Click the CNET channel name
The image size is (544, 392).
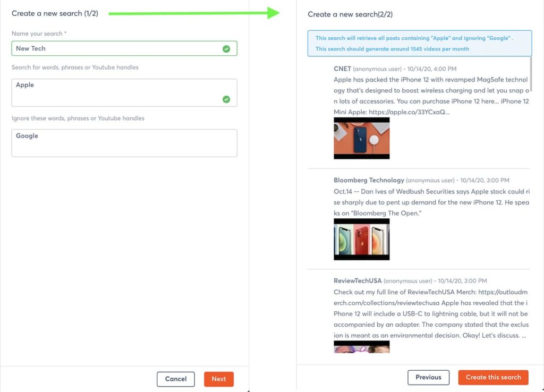342,69
